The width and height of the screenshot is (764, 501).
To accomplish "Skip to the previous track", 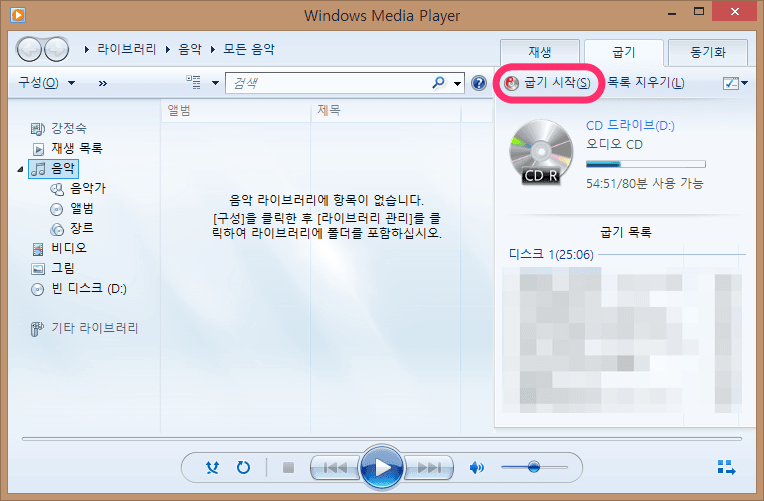I will click(335, 467).
